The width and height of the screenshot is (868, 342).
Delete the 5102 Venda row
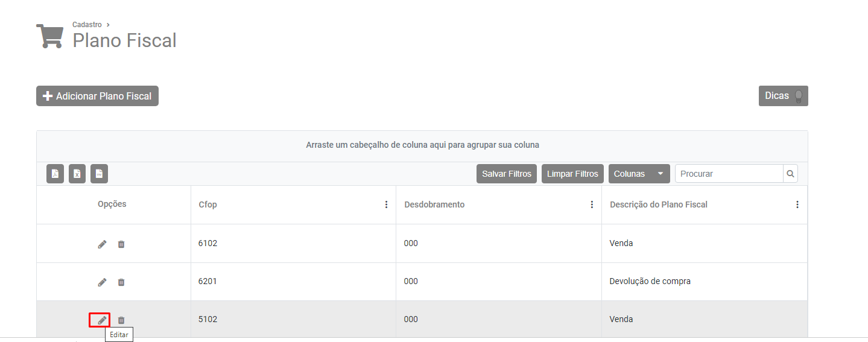point(121,320)
